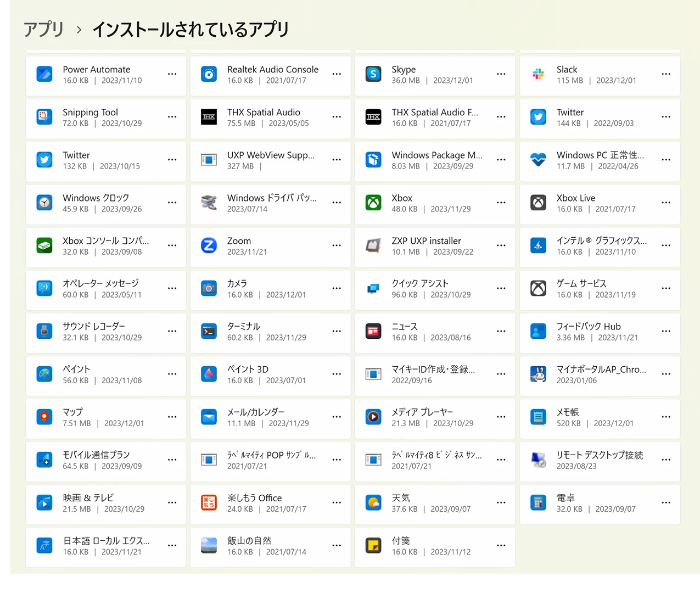The image size is (700, 593).
Task: Open more options for UXP WebView Support
Action: [337, 160]
